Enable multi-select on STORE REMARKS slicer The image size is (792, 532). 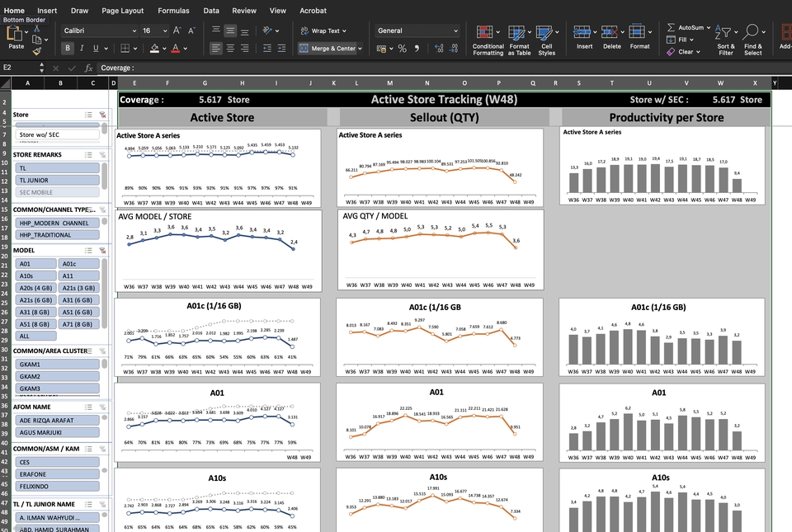tap(88, 154)
